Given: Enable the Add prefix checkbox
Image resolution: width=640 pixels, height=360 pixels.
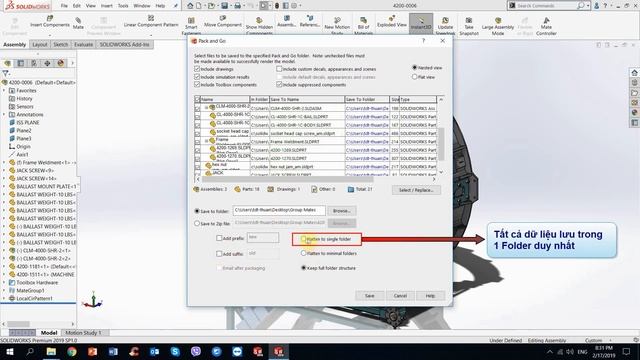Looking at the screenshot, I should point(219,238).
